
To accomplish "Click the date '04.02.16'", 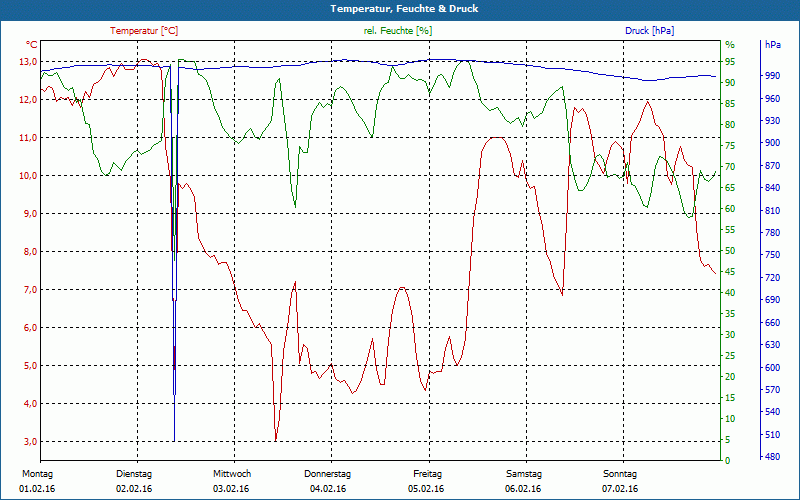I will 328,489.
